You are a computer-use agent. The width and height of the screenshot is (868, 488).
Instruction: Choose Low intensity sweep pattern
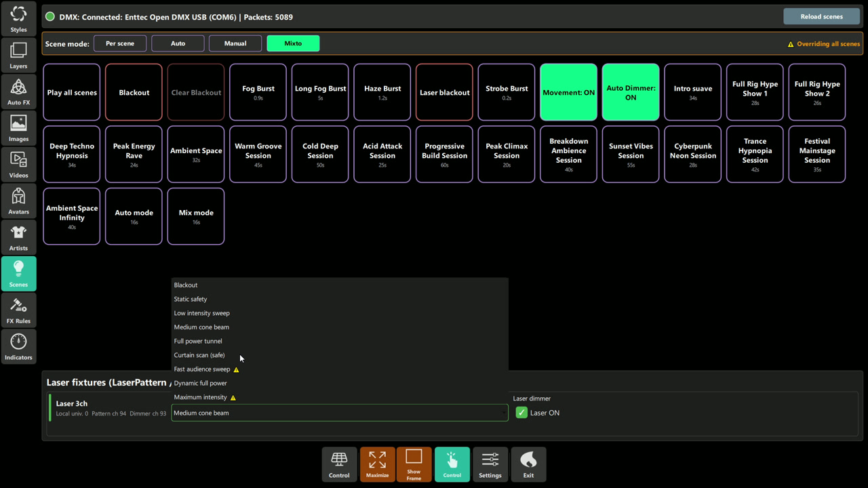340,313
